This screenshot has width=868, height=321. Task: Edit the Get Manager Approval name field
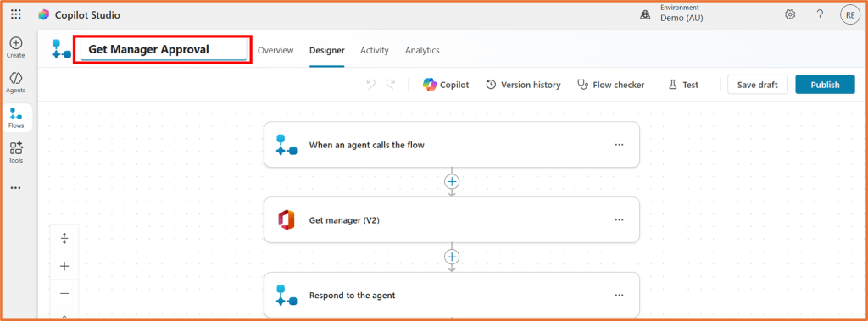pos(164,49)
